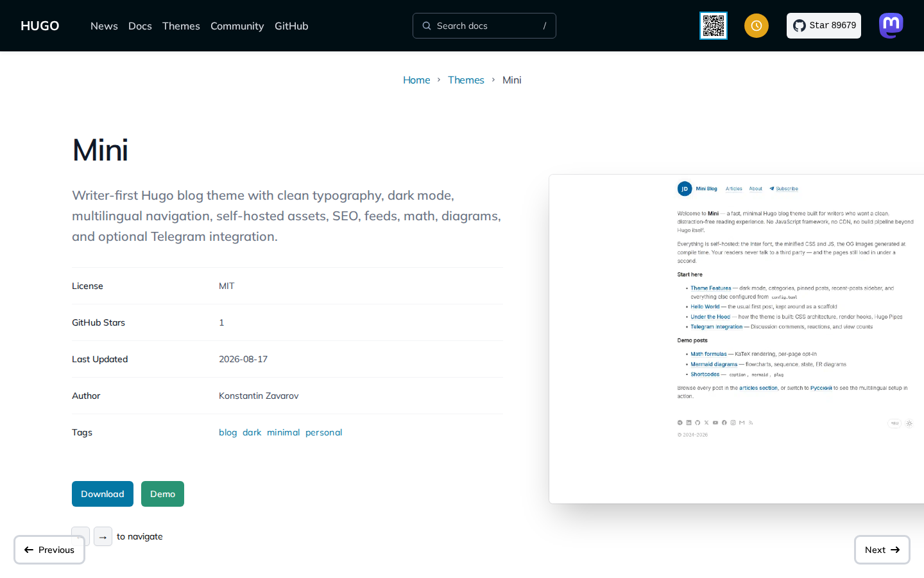The image size is (924, 578).
Task: Open the GitHub menu item
Action: 291,26
